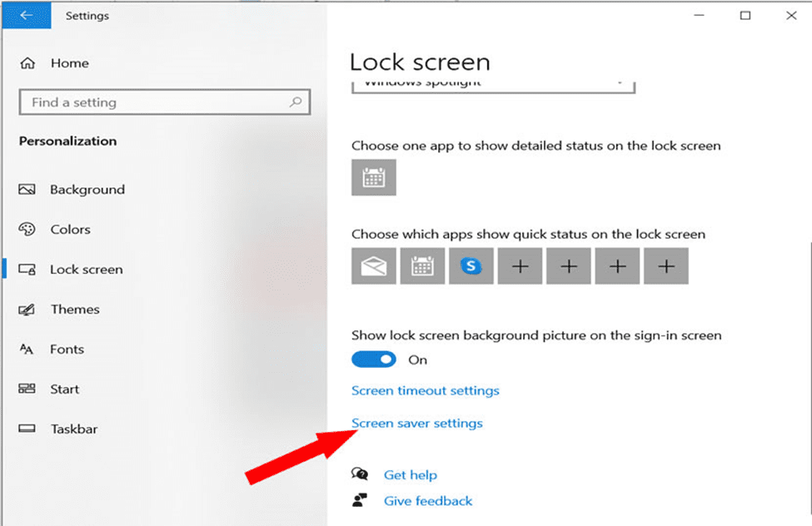Click the Give feedback link
Image resolution: width=812 pixels, height=526 pixels.
(x=427, y=501)
